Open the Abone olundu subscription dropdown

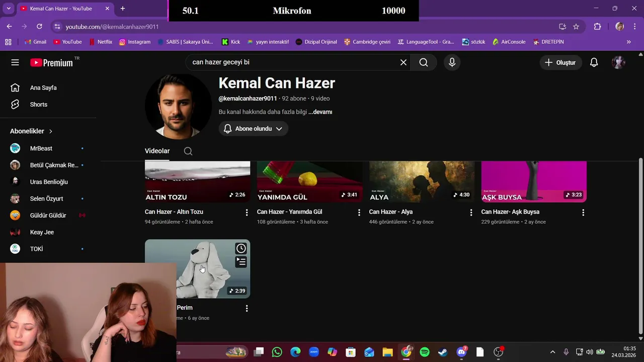pyautogui.click(x=253, y=129)
